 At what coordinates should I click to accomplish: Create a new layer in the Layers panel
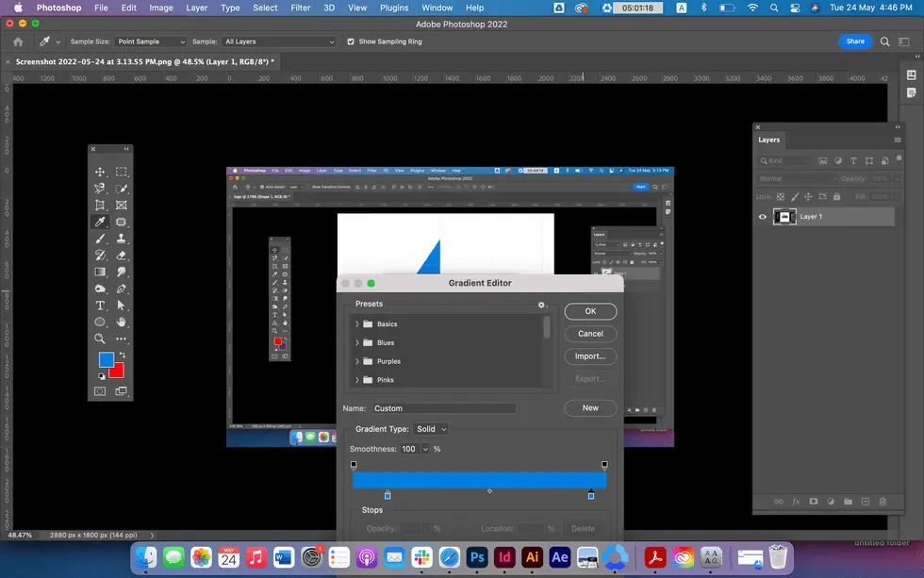pyautogui.click(x=865, y=502)
